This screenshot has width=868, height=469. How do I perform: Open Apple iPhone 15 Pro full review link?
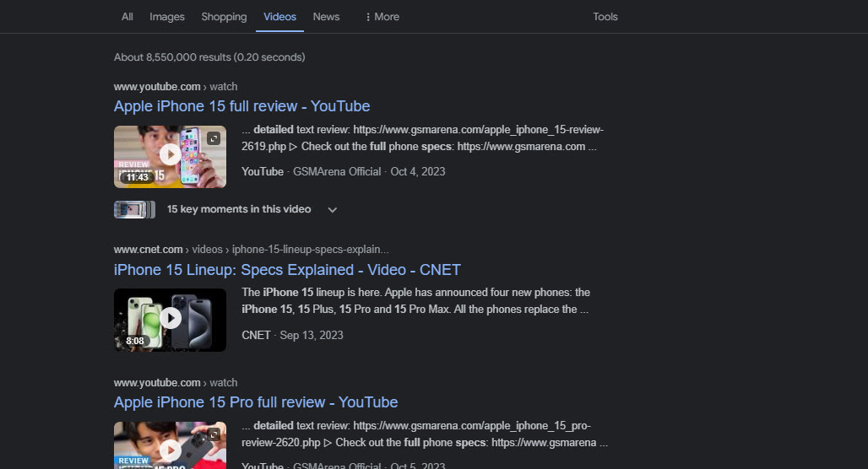(x=256, y=402)
